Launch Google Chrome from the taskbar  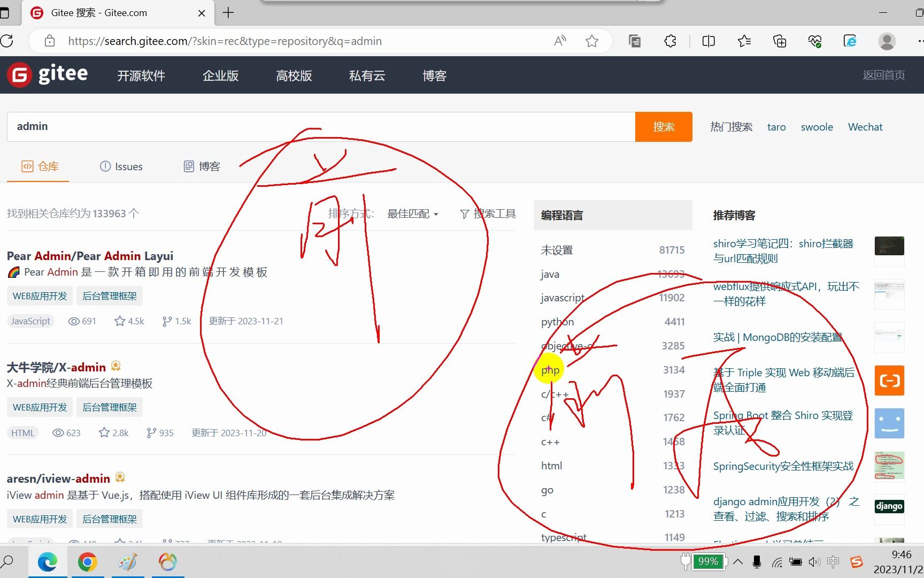[88, 561]
